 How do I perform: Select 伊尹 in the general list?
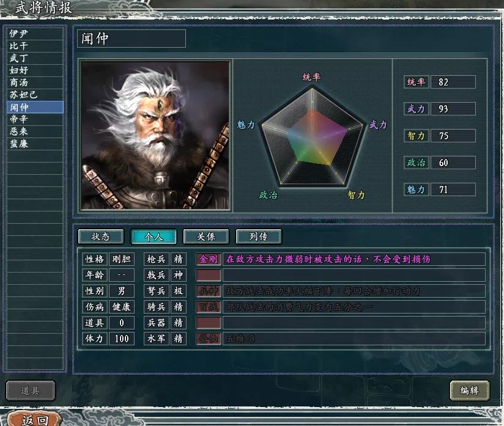coord(35,34)
